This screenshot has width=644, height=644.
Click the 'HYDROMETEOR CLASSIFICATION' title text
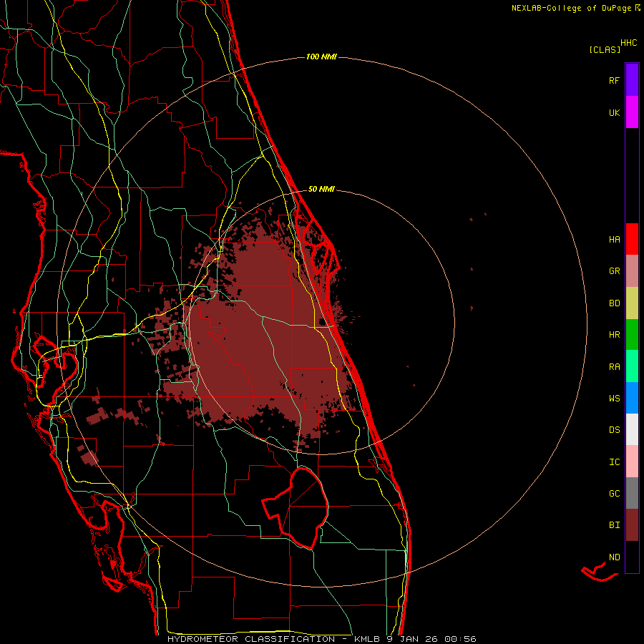(251, 639)
